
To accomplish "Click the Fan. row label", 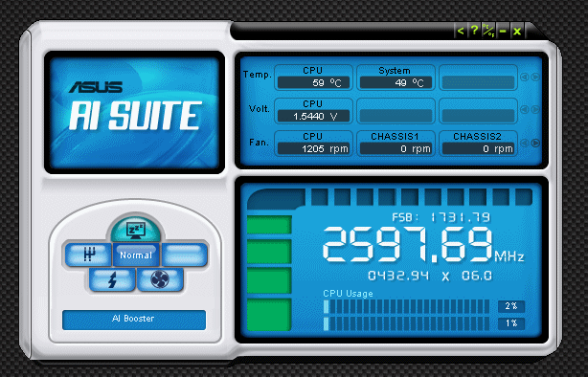I will [x=259, y=143].
